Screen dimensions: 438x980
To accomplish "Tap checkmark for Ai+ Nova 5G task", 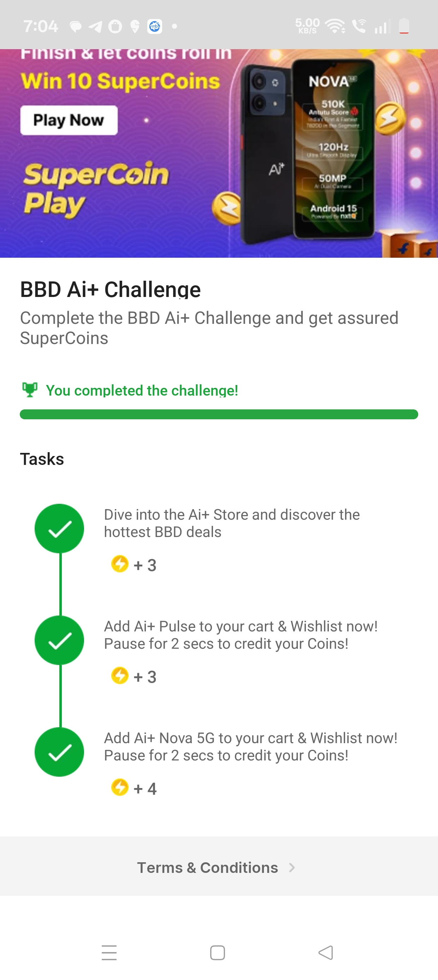I will click(59, 752).
